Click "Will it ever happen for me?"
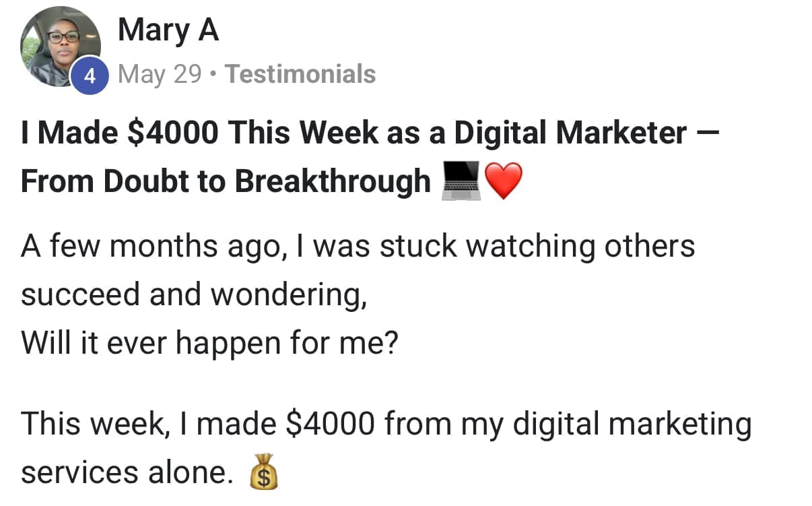 pos(209,343)
